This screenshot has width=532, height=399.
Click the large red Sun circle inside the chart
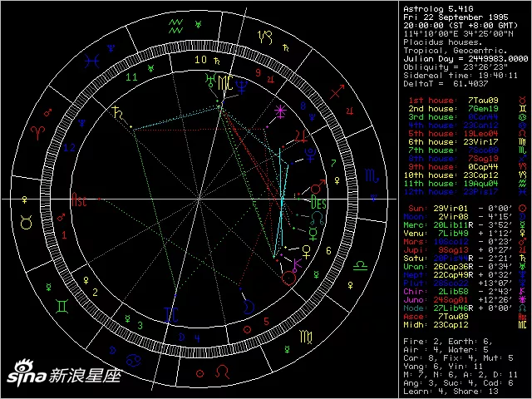point(288,278)
